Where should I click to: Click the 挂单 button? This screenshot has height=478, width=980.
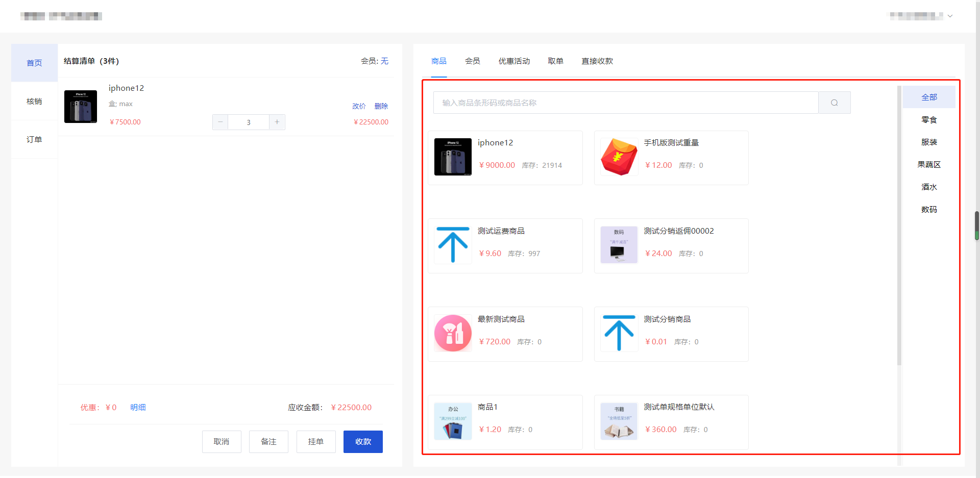coord(315,442)
